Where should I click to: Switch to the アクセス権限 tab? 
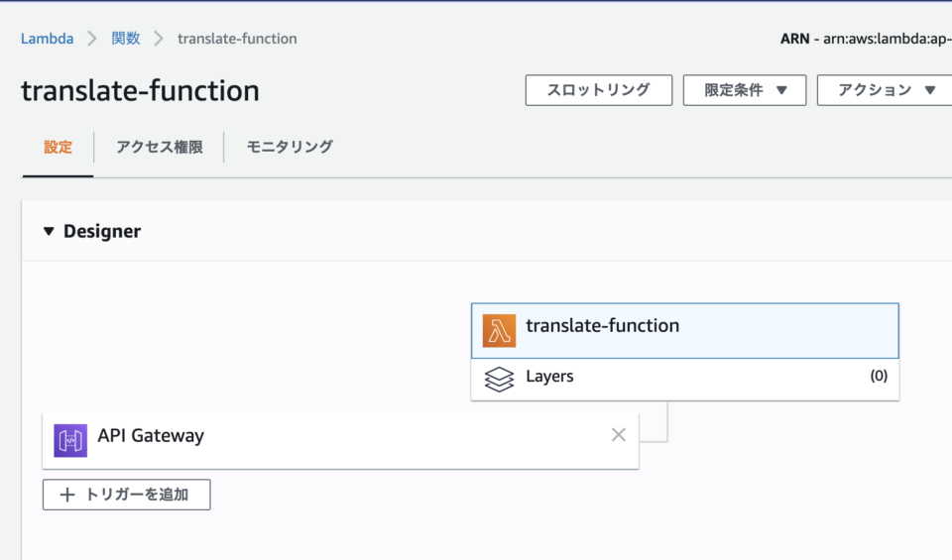coord(159,147)
